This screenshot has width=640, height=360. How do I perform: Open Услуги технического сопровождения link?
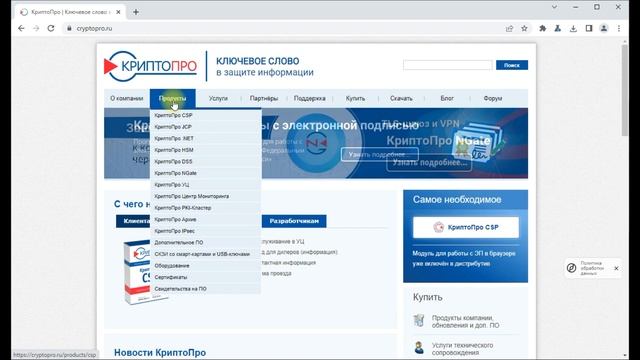tap(462, 349)
